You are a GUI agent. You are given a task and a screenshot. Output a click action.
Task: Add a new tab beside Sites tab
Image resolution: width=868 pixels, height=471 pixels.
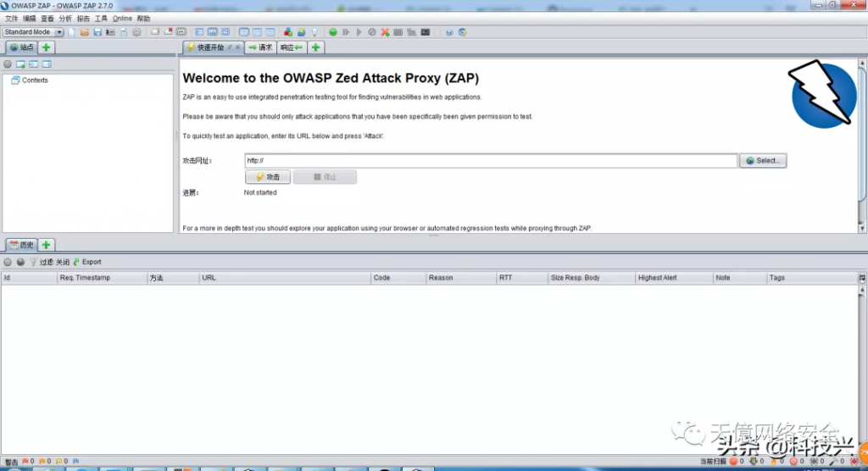[47, 47]
